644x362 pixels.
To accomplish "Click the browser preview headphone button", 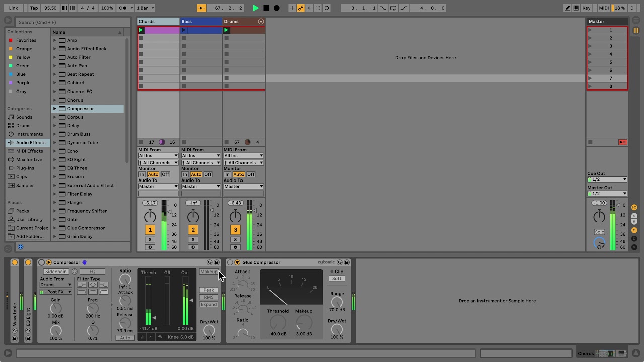I will 20,247.
